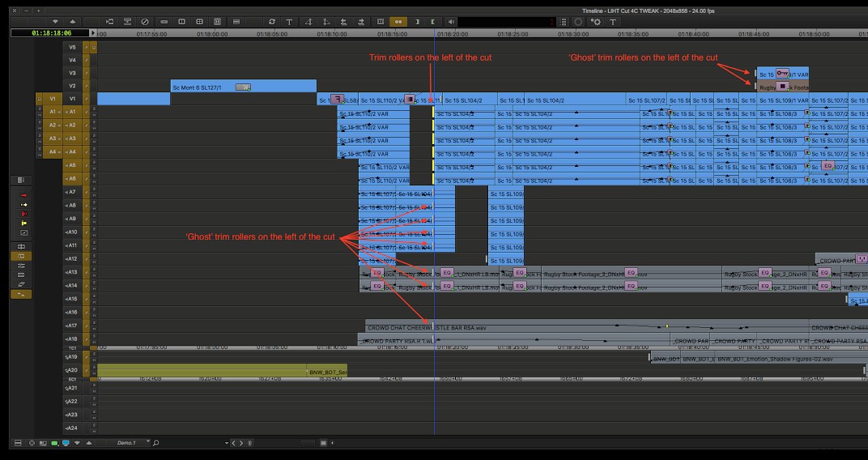868x460 pixels.
Task: Toggle the V5 record track selector
Action: pyautogui.click(x=72, y=47)
